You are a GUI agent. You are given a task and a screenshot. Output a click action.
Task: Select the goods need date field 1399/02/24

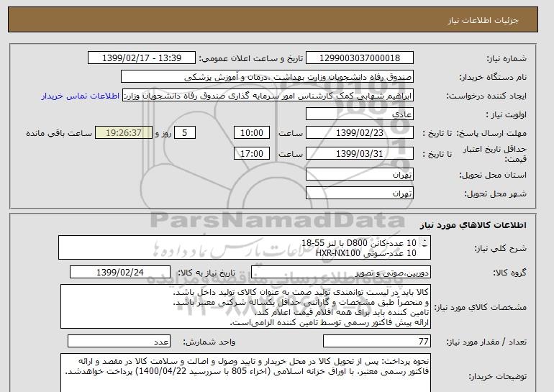point(120,273)
